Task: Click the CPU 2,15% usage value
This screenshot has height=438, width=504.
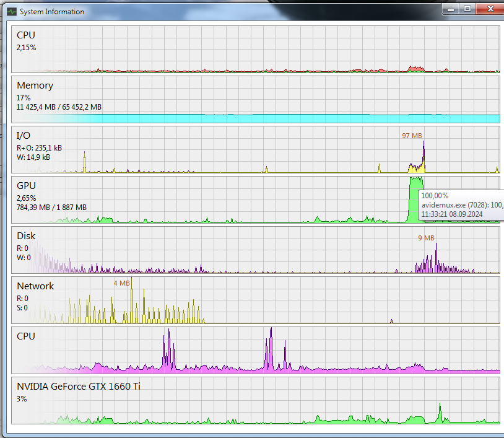Action: (x=27, y=48)
